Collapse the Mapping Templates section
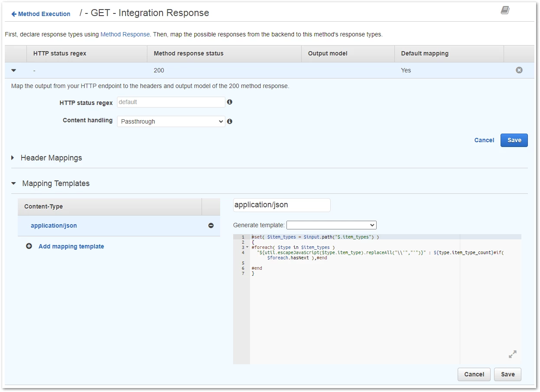This screenshot has height=392, width=540. coord(13,183)
